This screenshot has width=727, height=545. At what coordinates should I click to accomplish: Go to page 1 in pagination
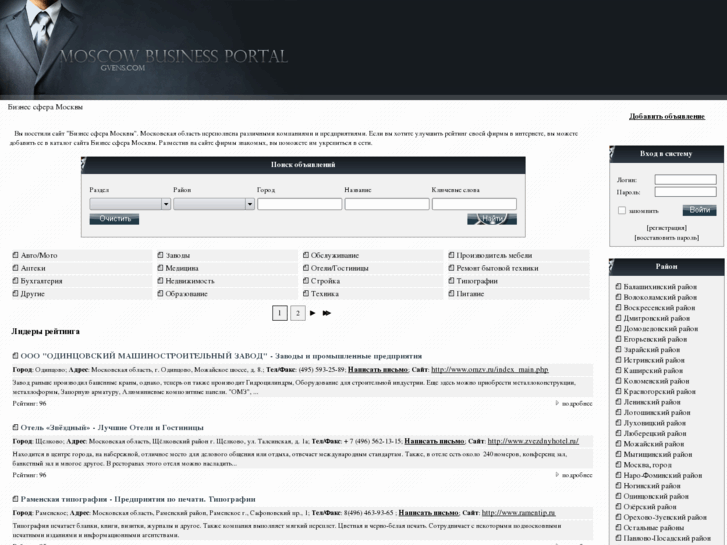(280, 313)
